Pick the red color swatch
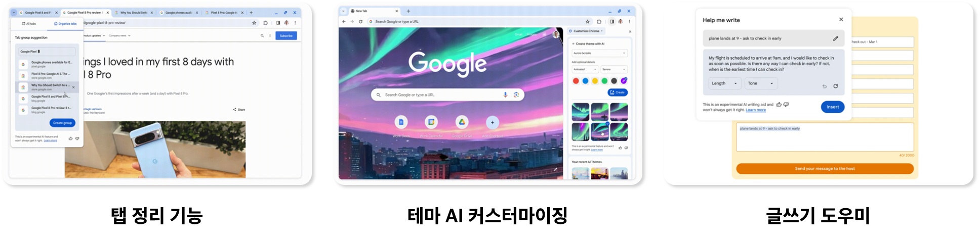 576,81
